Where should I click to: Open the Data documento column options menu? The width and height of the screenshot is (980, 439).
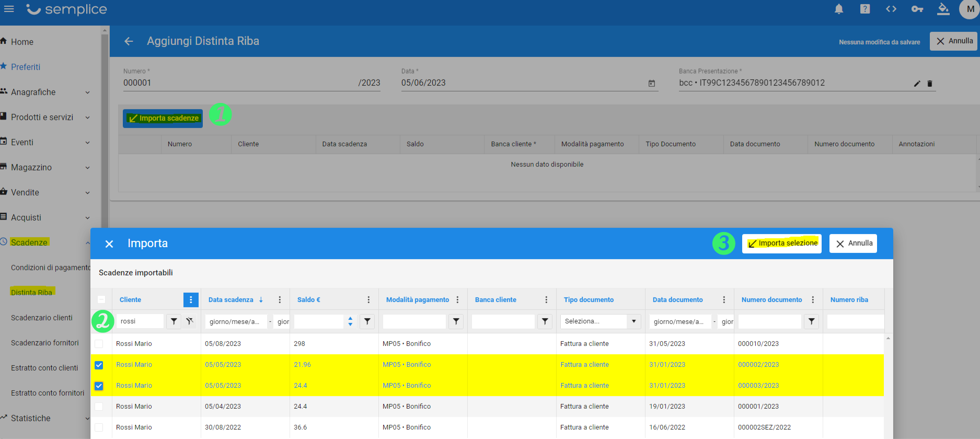coord(724,300)
